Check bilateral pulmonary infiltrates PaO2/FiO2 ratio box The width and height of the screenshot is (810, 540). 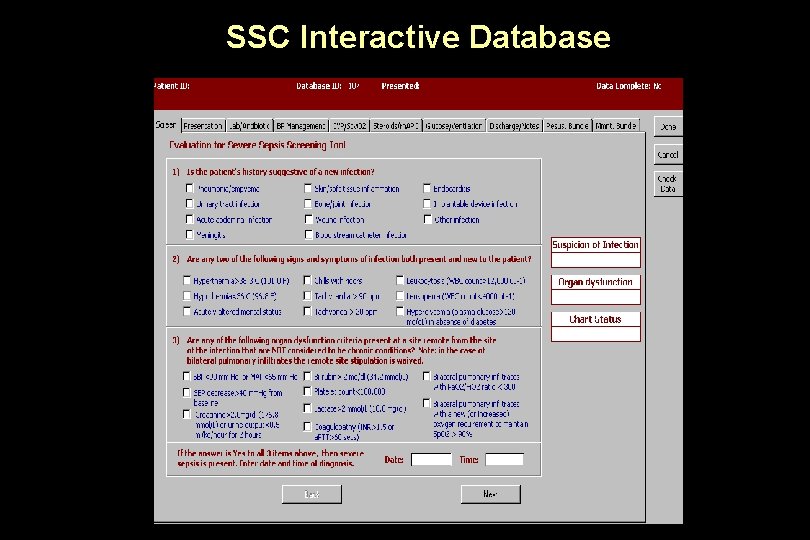(427, 377)
